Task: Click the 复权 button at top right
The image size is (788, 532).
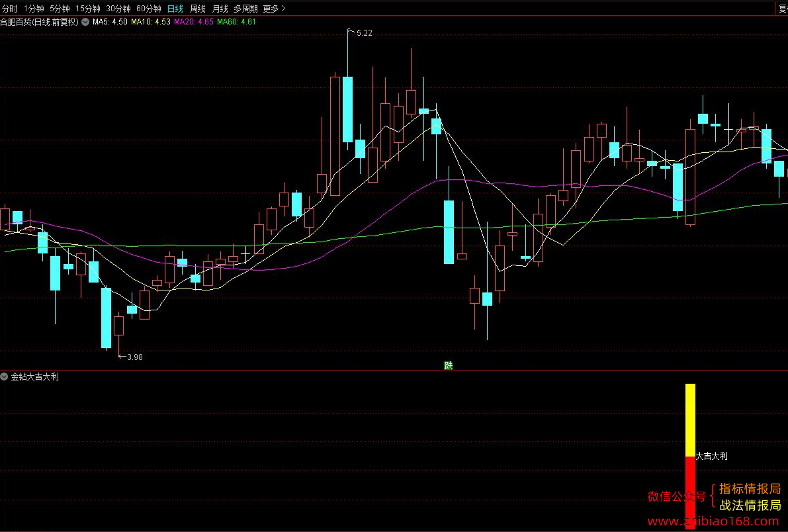Action: tap(783, 9)
